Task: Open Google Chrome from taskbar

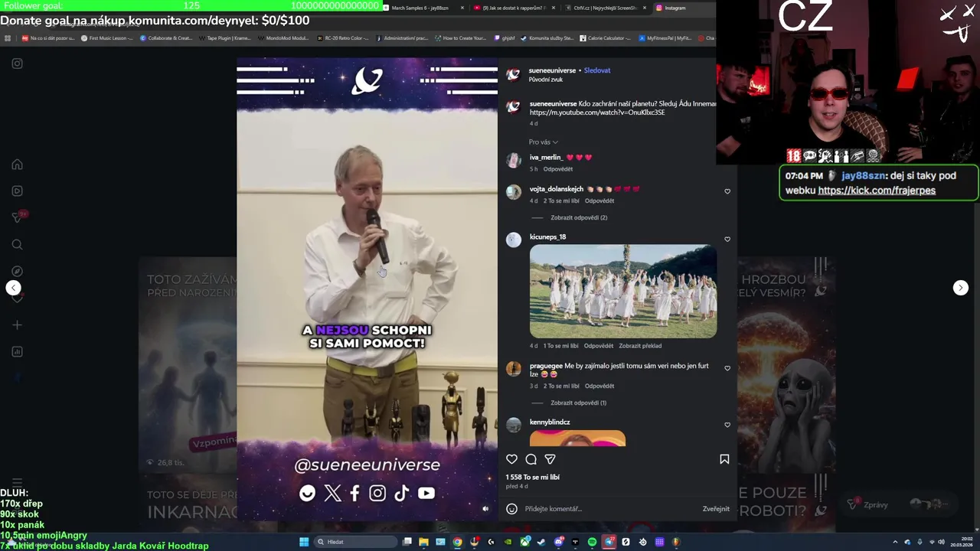Action: pyautogui.click(x=457, y=542)
